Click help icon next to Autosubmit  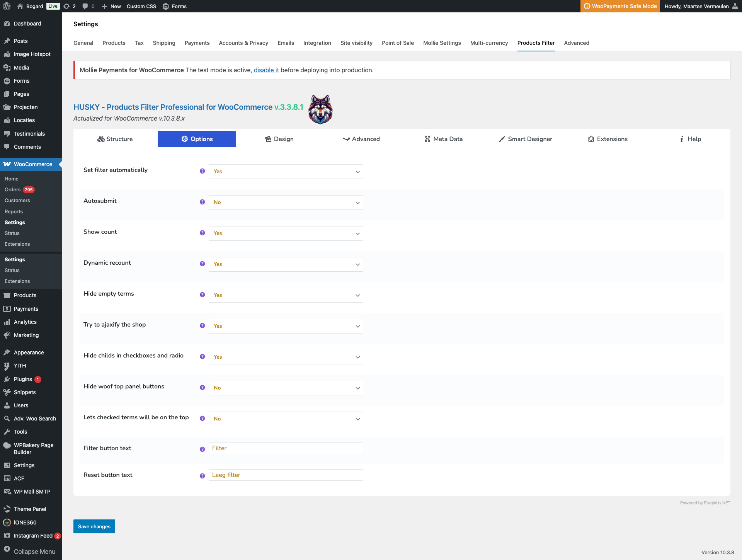[x=202, y=202]
